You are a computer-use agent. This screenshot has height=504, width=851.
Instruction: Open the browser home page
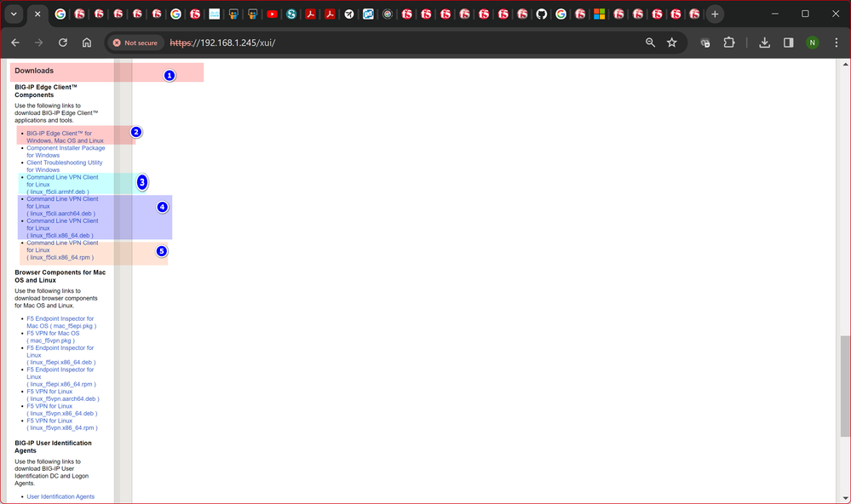(87, 43)
